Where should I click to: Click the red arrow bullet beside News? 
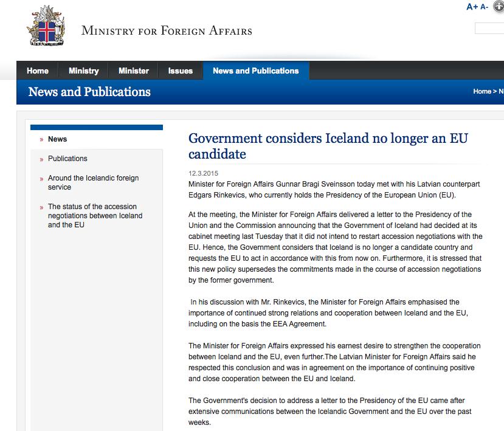pyautogui.click(x=41, y=140)
